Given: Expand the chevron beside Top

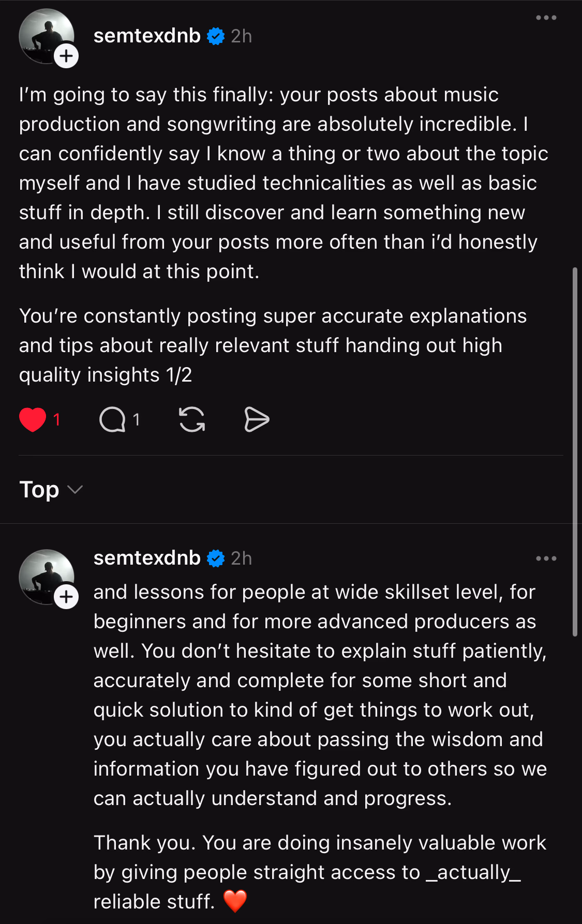Looking at the screenshot, I should (x=76, y=490).
